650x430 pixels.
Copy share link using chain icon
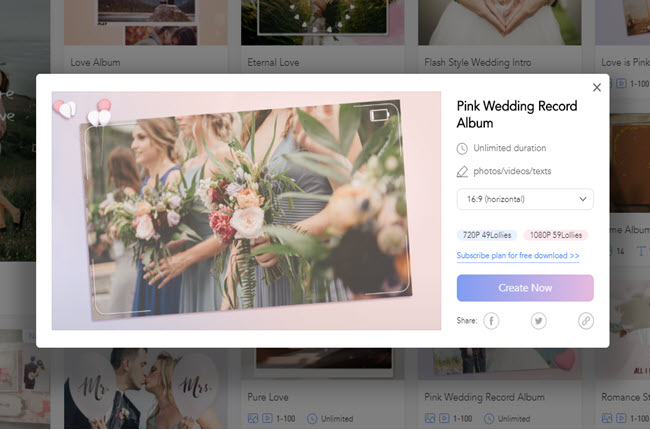tap(586, 321)
